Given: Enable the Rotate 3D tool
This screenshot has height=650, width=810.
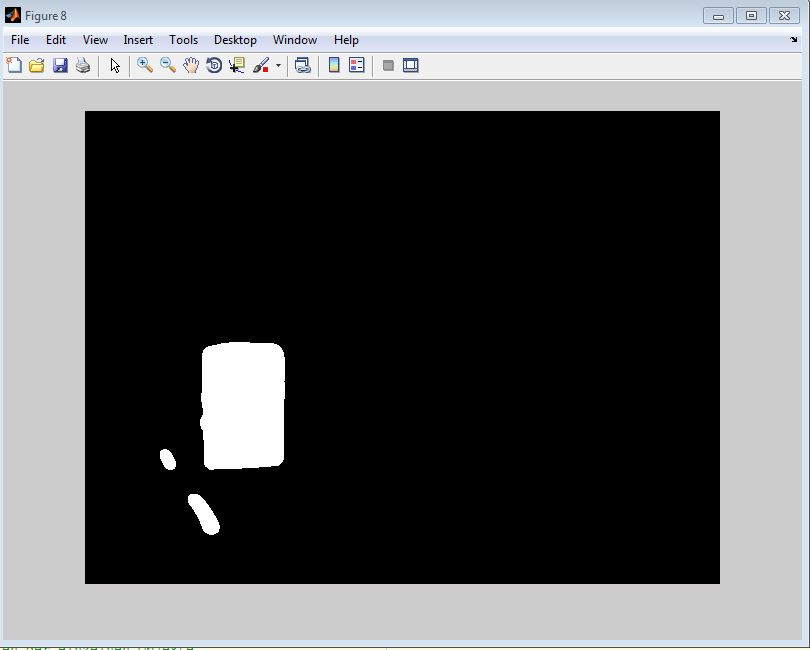Looking at the screenshot, I should (214, 66).
